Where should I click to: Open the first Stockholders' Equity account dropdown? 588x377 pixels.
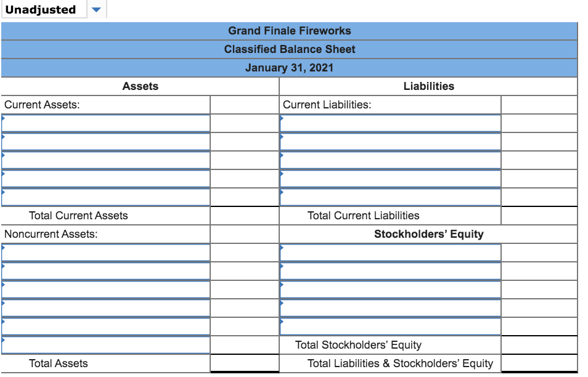(x=388, y=250)
